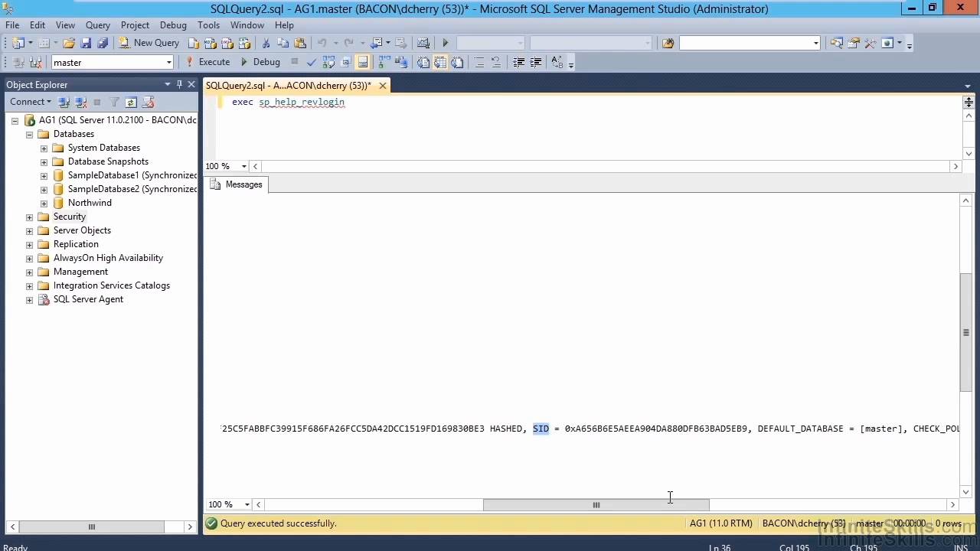Screen dimensions: 980x551
Task: Click the Change Connection icon
Action: pyautogui.click(x=35, y=62)
